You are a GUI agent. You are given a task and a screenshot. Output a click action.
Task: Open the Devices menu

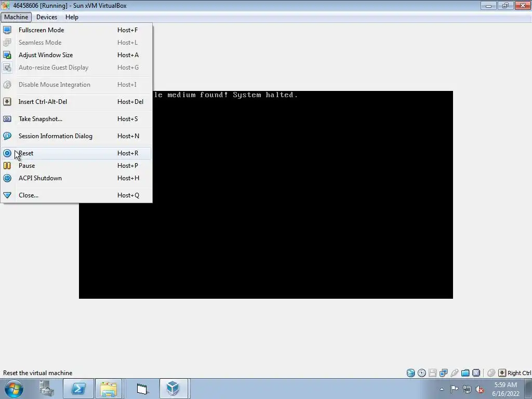coord(46,17)
